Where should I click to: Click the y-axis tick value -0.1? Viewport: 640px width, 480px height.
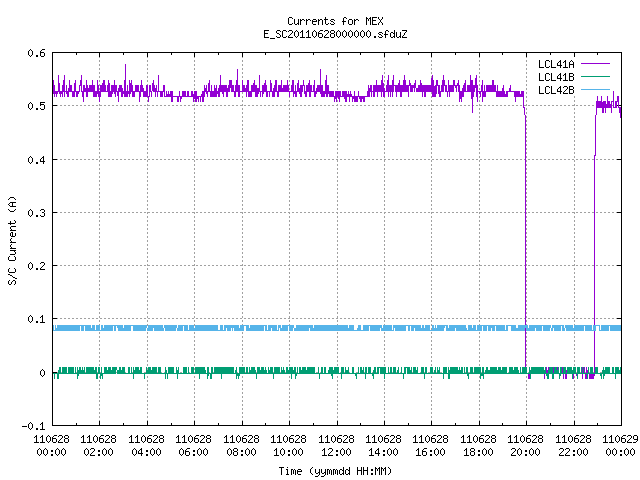point(33,426)
